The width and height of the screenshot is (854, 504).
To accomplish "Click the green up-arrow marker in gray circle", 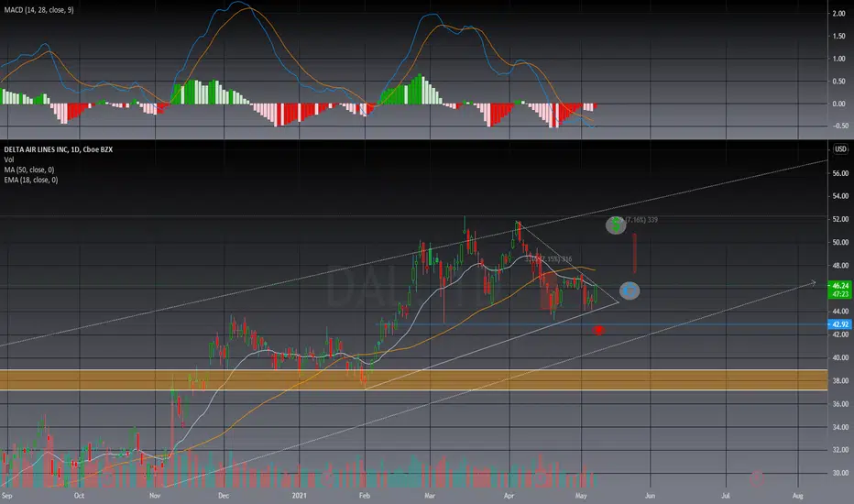I will click(616, 225).
